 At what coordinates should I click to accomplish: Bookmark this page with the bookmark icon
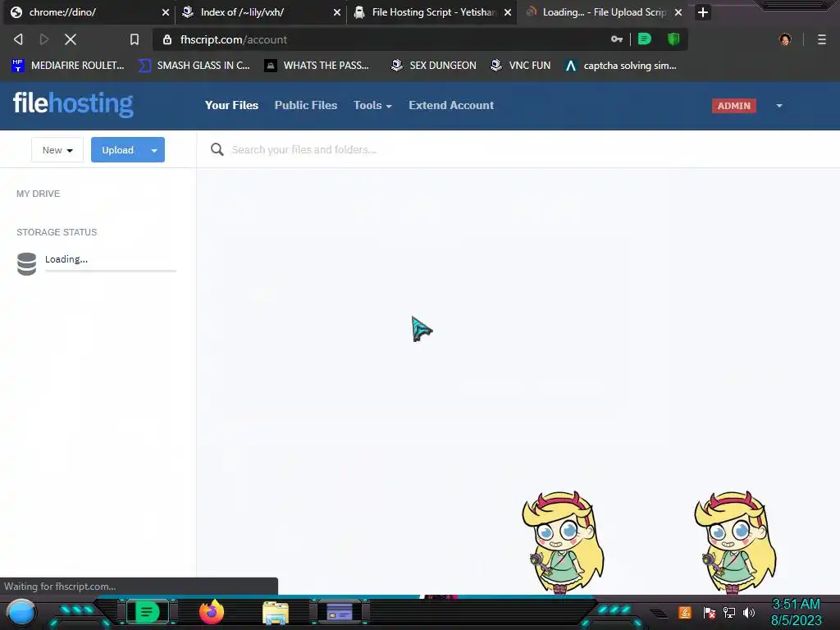[134, 39]
